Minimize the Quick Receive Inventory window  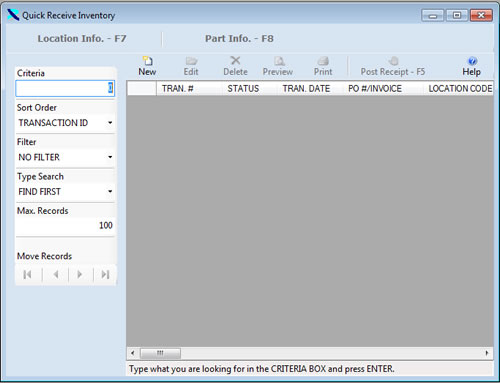[432, 16]
